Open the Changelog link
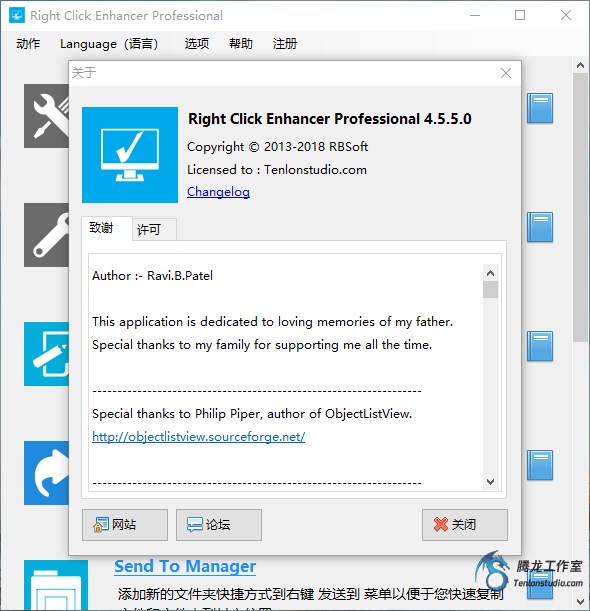Image resolution: width=590 pixels, height=611 pixels. pos(218,192)
